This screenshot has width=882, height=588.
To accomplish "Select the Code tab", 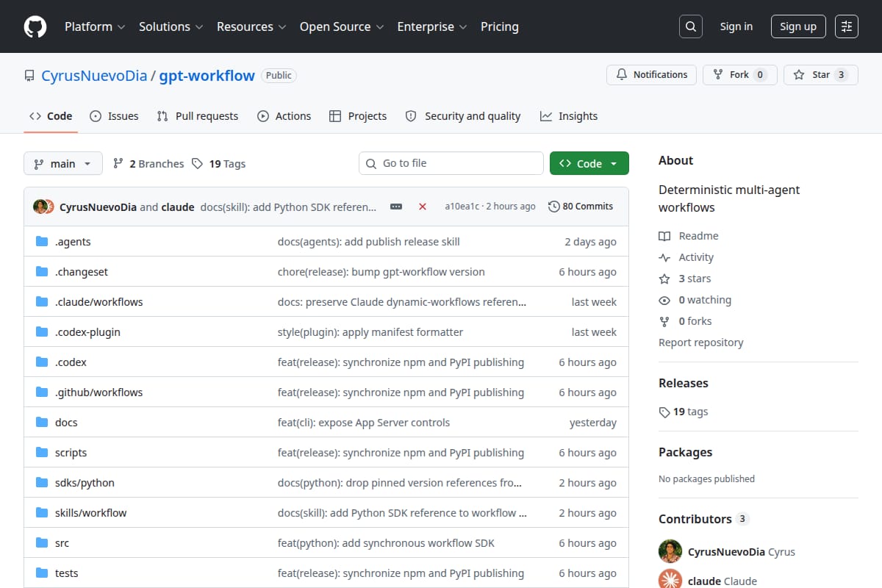I will tap(51, 116).
